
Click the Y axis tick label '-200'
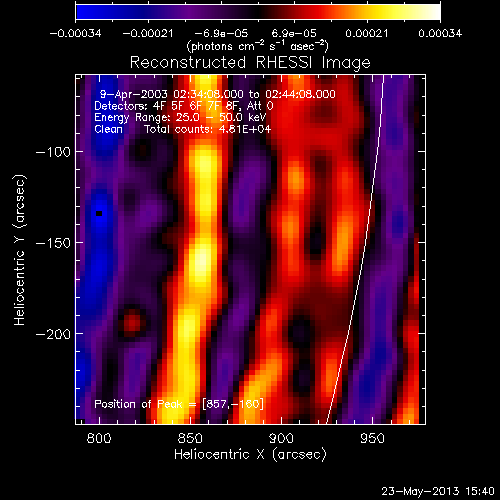tap(53, 334)
